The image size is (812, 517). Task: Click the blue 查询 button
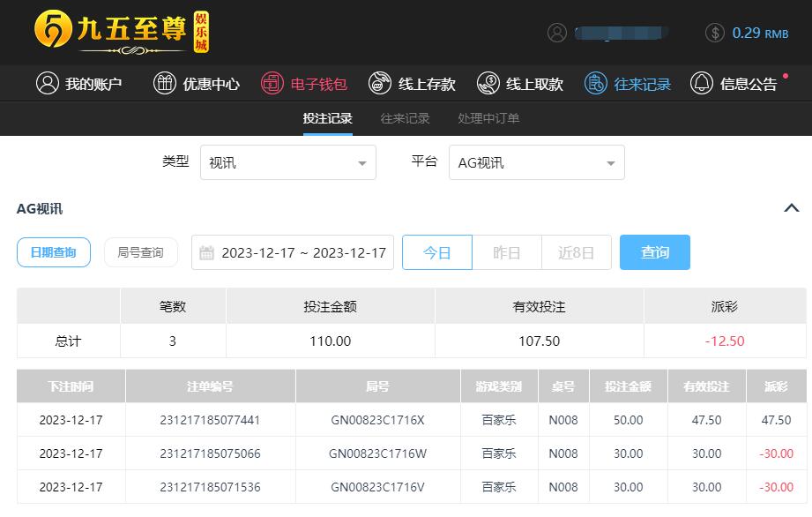coord(654,252)
